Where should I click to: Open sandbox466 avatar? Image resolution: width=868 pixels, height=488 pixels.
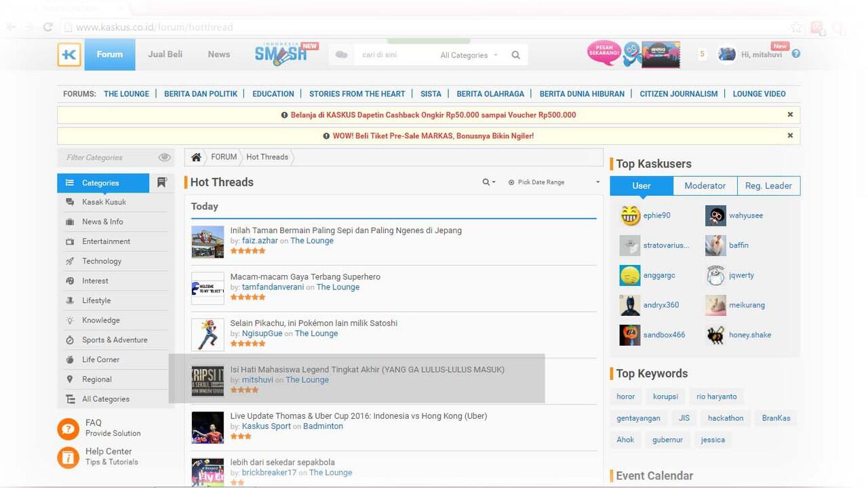[630, 335]
